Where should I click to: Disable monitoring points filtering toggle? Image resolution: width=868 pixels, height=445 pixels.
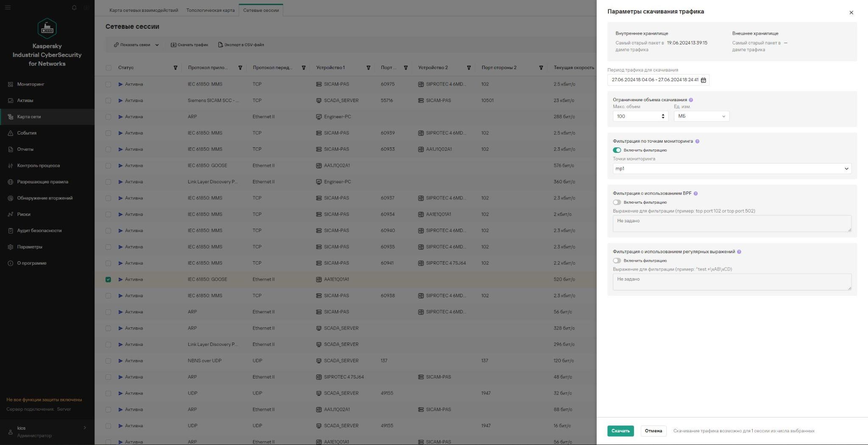[x=617, y=150]
